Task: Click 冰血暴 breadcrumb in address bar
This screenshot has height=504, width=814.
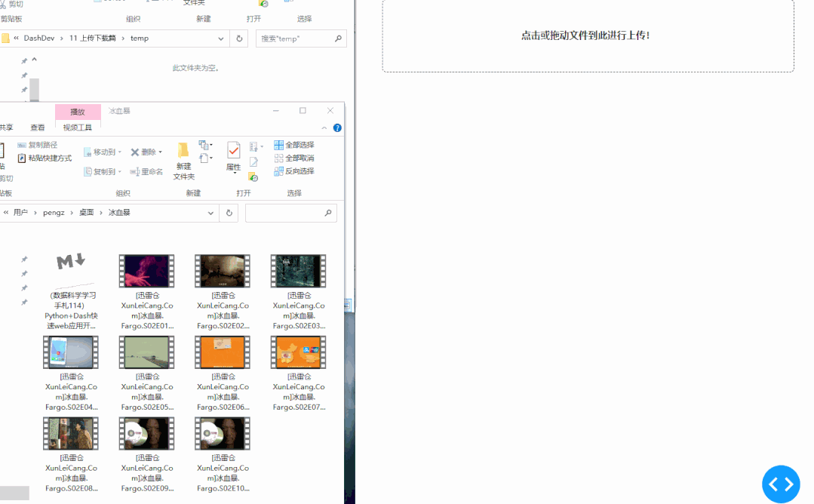Action: 119,212
